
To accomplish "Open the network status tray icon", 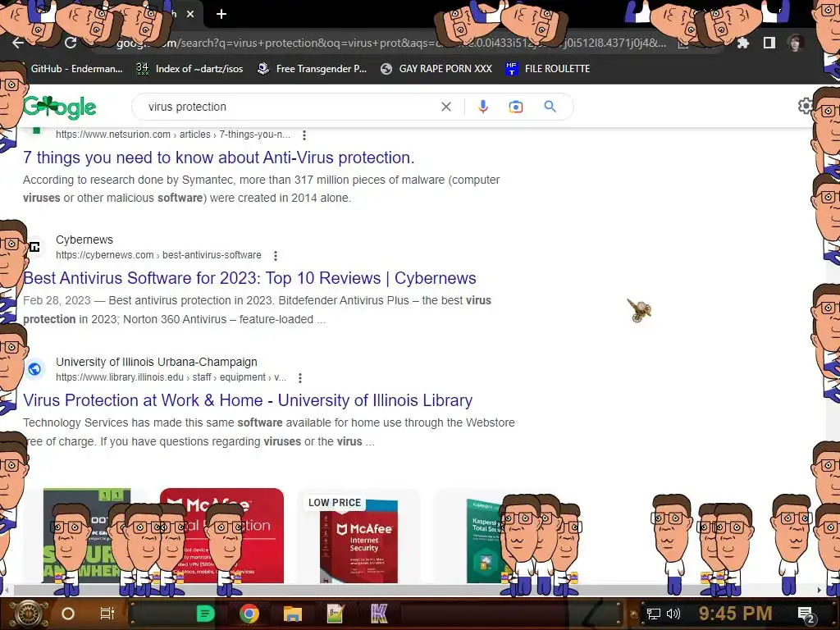I will click(653, 614).
